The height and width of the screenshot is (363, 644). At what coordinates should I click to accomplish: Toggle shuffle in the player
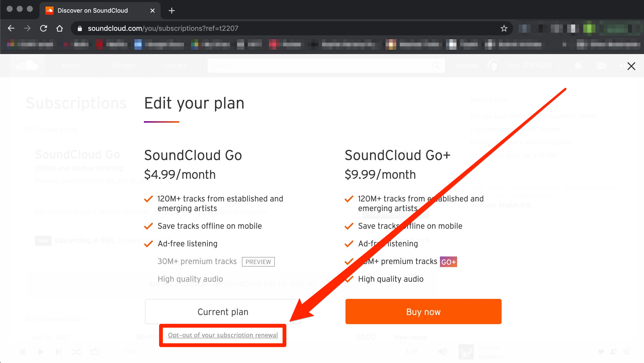point(77,352)
